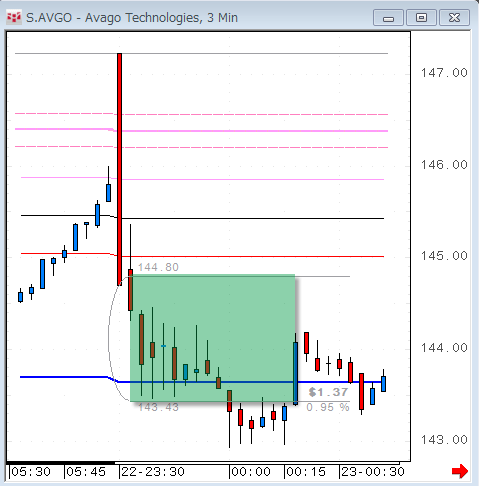The width and height of the screenshot is (479, 486).
Task: Close the S.AVGO chart window
Action: pos(455,18)
